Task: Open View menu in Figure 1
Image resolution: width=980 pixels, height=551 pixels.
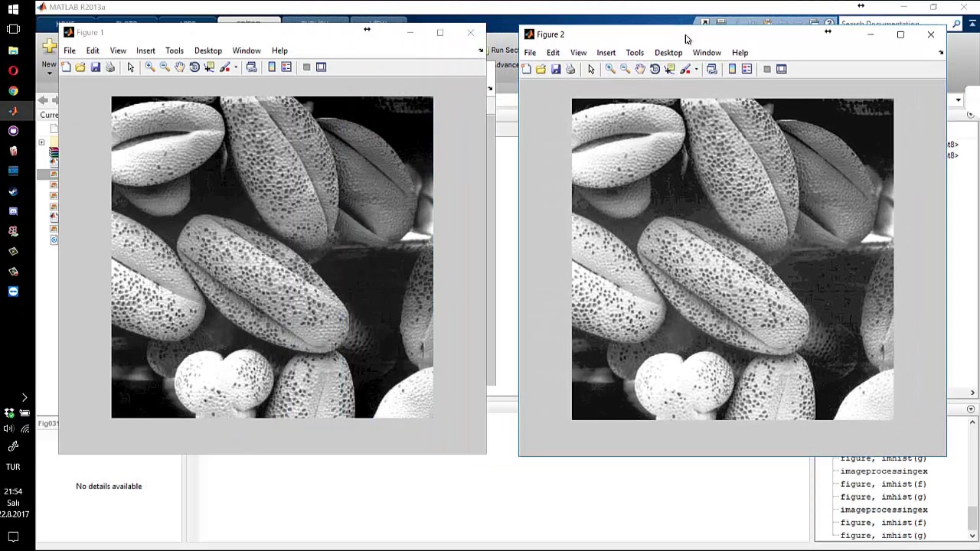Action: (118, 51)
